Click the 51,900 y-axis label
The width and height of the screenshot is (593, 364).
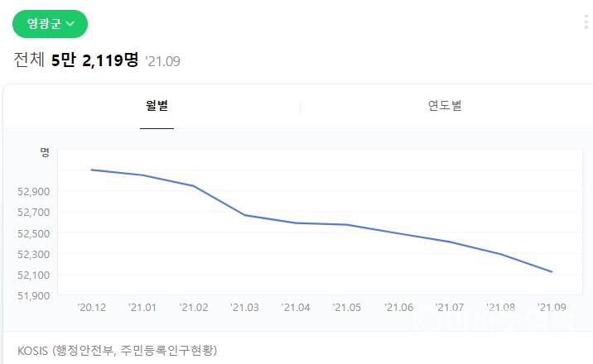[34, 295]
